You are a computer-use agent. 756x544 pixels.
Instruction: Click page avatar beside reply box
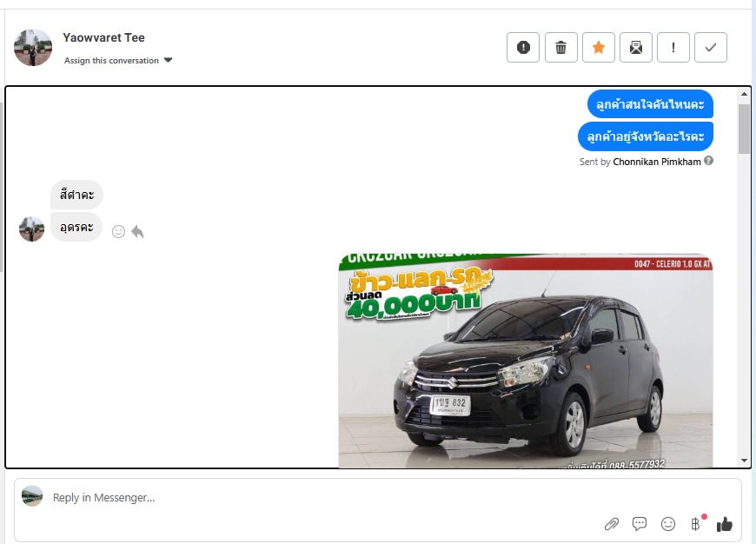tap(32, 496)
